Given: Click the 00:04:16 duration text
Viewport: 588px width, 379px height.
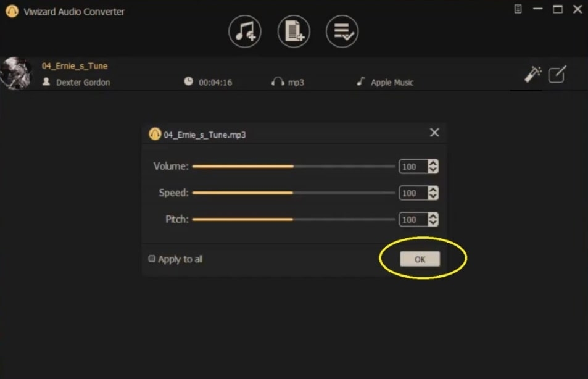Looking at the screenshot, I should click(x=215, y=83).
